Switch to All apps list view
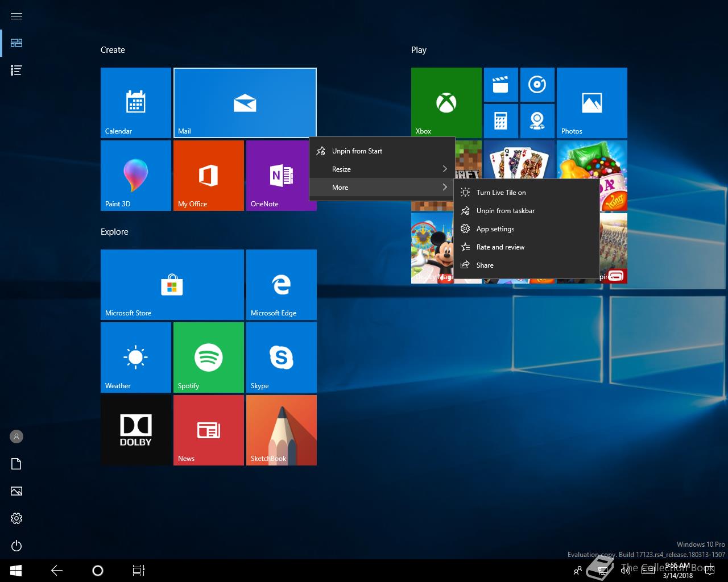The width and height of the screenshot is (728, 582). [16, 70]
